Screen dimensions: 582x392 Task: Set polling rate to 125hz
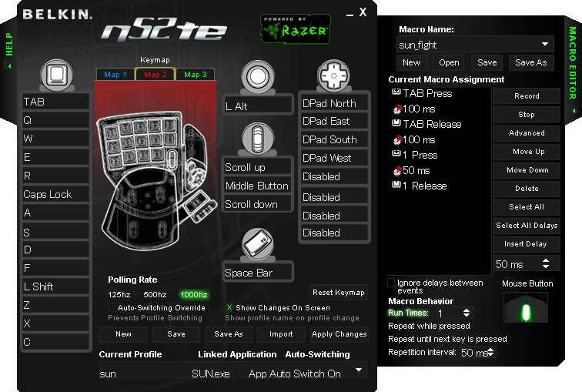pos(119,294)
